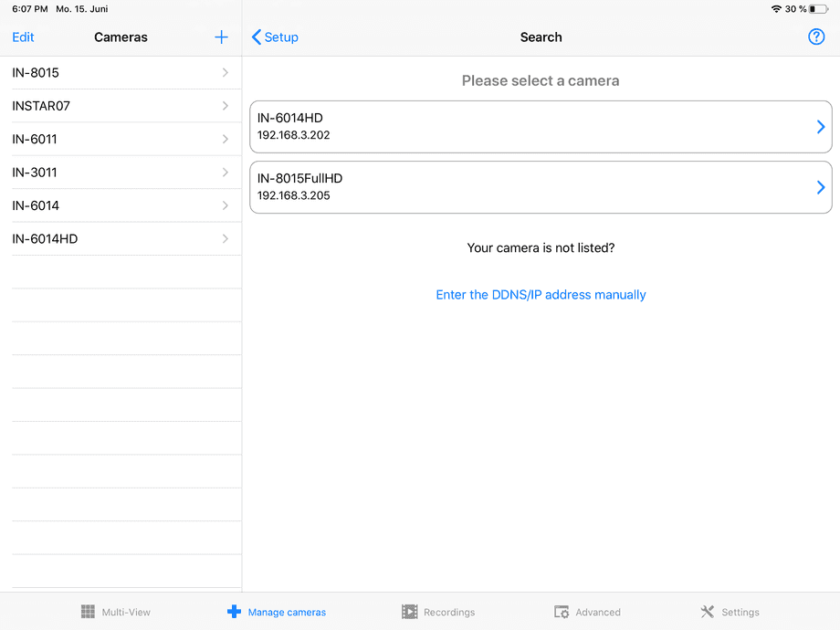Expand the IN-8015FullHD camera entry
Image resolution: width=840 pixels, height=630 pixels.
coord(819,186)
